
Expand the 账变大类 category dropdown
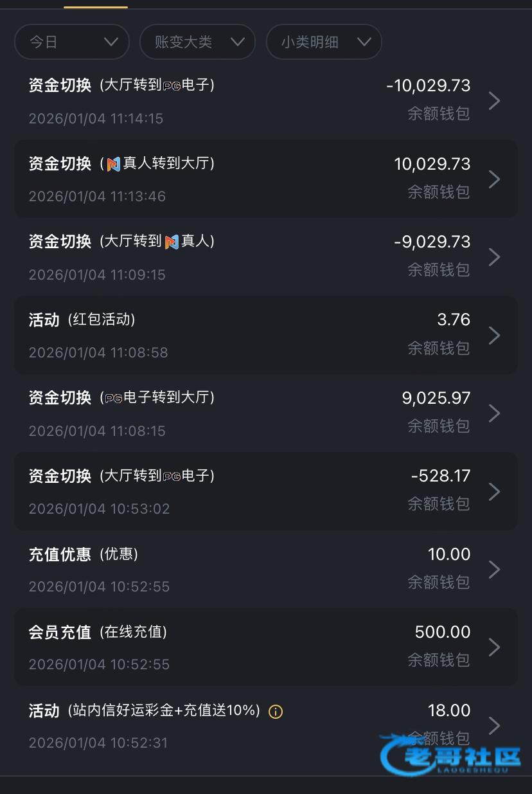point(197,42)
